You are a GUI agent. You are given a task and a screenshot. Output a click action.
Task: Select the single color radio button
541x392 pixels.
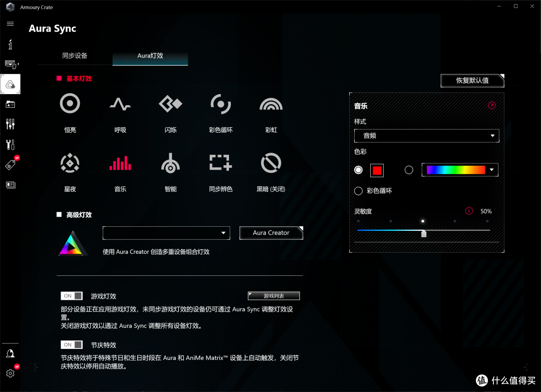click(x=359, y=170)
